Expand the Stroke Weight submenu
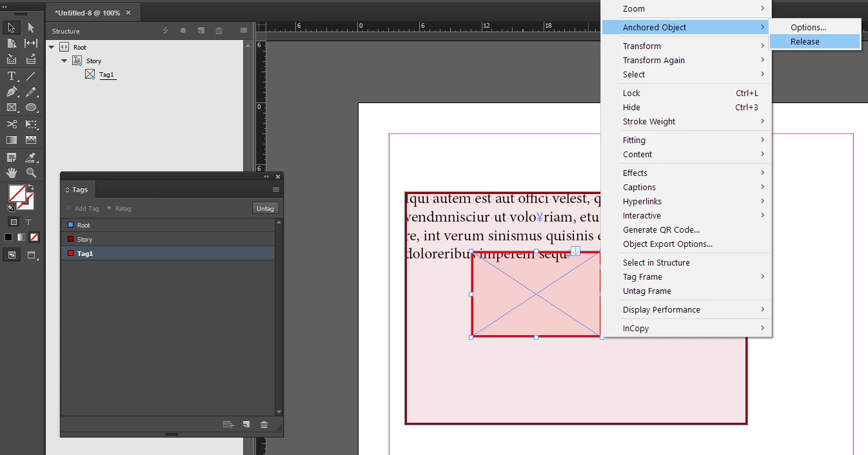 762,121
